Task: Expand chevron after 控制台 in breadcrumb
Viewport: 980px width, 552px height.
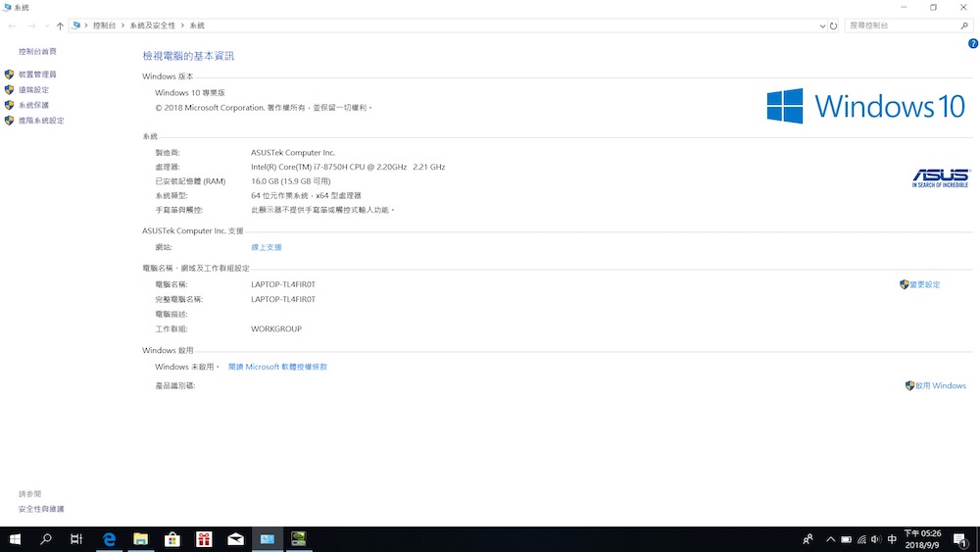Action: click(123, 25)
